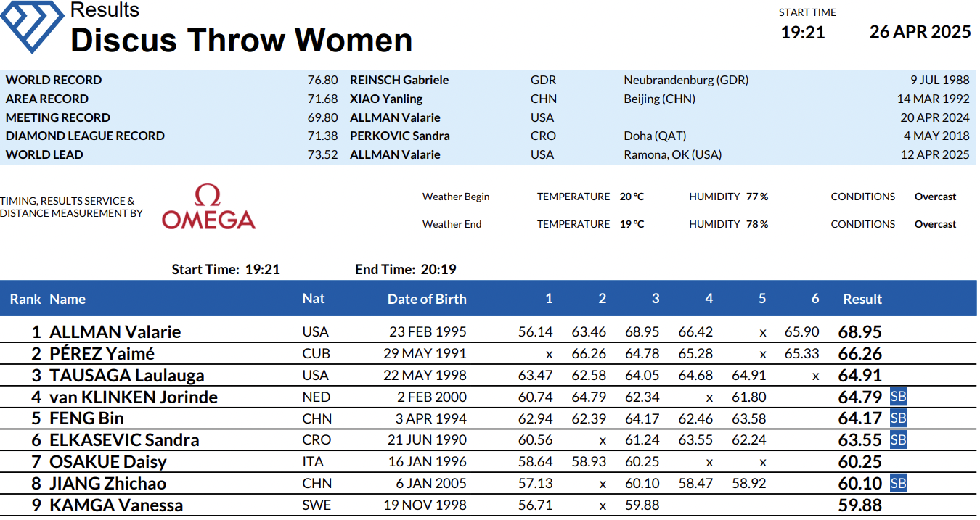Click the SB badge for ELKASEVIC Sandra
980x520 pixels.
899,440
